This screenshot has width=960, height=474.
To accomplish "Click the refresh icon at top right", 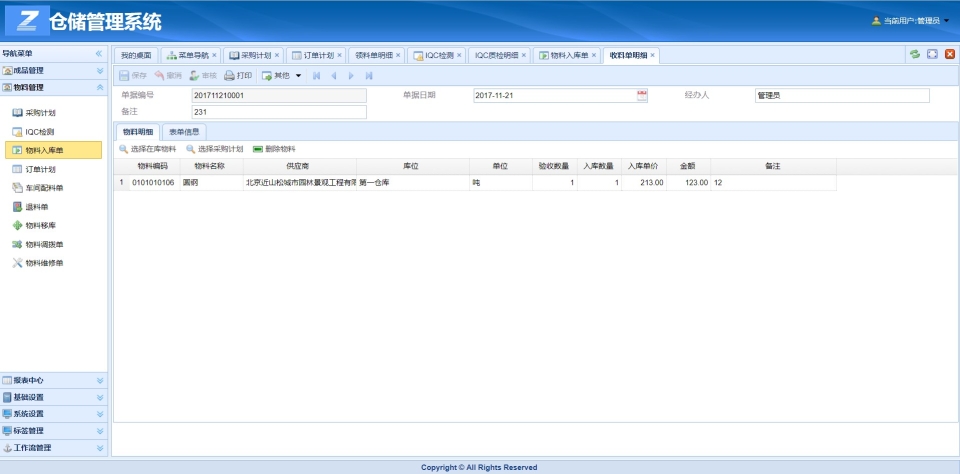I will tap(915, 54).
